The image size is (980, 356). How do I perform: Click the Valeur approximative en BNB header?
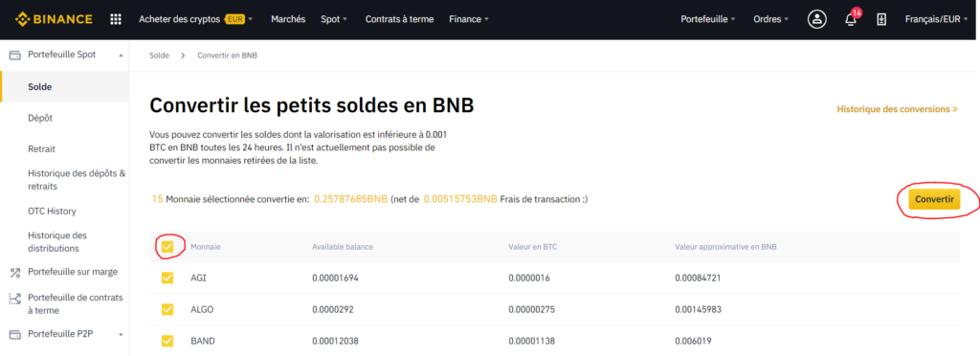pyautogui.click(x=725, y=247)
